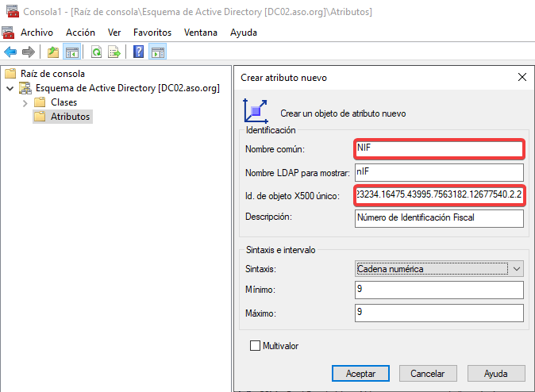Click the Back arrow toolbar icon
Image resolution: width=535 pixels, height=392 pixels.
pyautogui.click(x=10, y=52)
